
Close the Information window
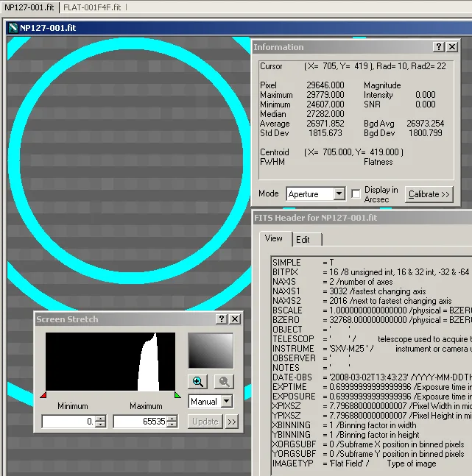tap(451, 47)
